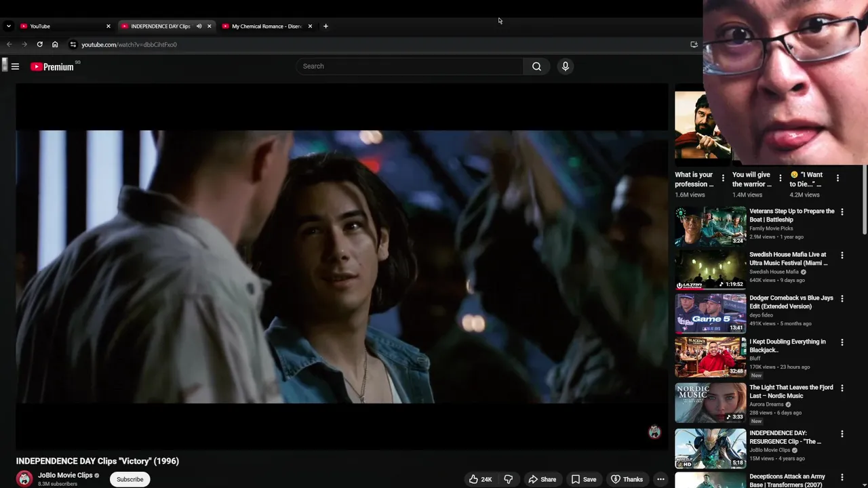
Task: Open options for Dodger Comeback video
Action: (x=842, y=299)
